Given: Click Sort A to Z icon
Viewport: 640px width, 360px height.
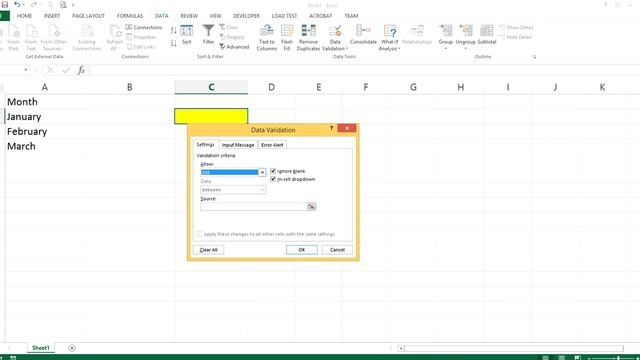Looking at the screenshot, I should pos(173,31).
